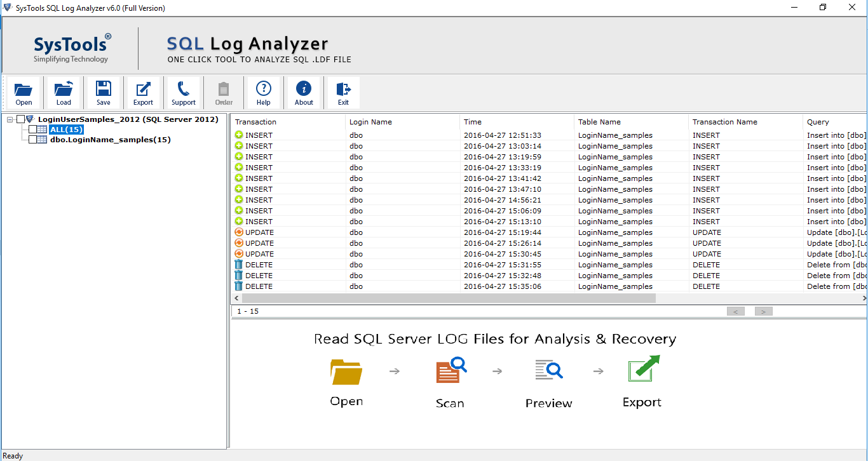The image size is (868, 461).
Task: Click the horizontal scrollbar thumb under the table
Action: point(448,298)
